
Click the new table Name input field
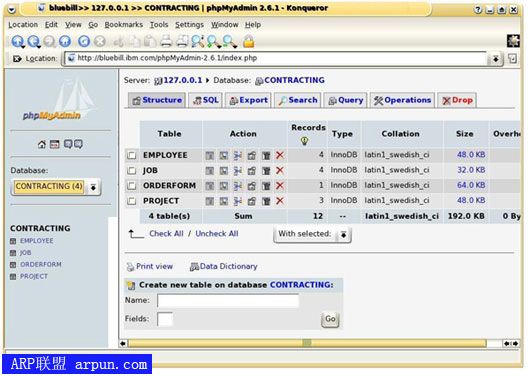point(228,301)
